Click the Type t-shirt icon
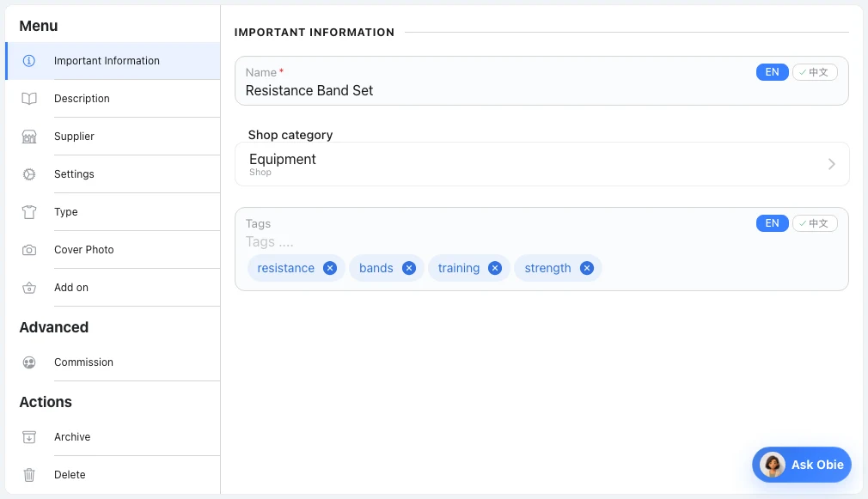868x499 pixels. point(28,212)
